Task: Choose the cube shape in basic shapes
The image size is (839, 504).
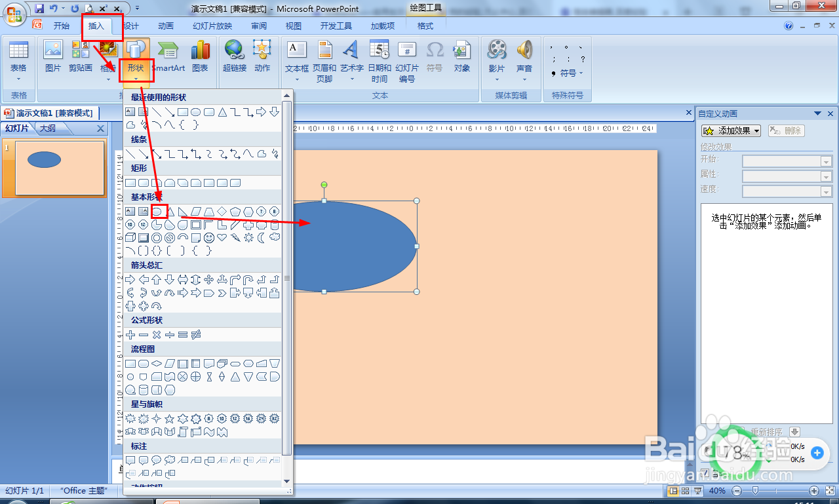Action: tap(130, 237)
